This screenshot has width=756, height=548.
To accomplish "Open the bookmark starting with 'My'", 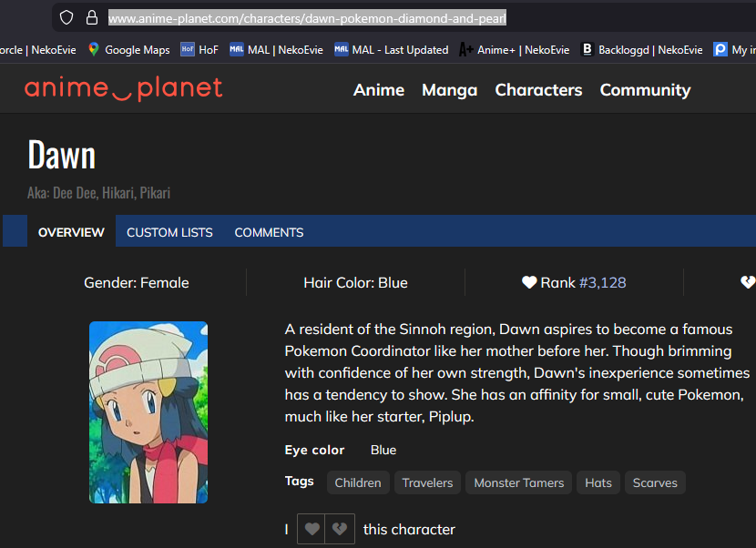I will (x=734, y=50).
